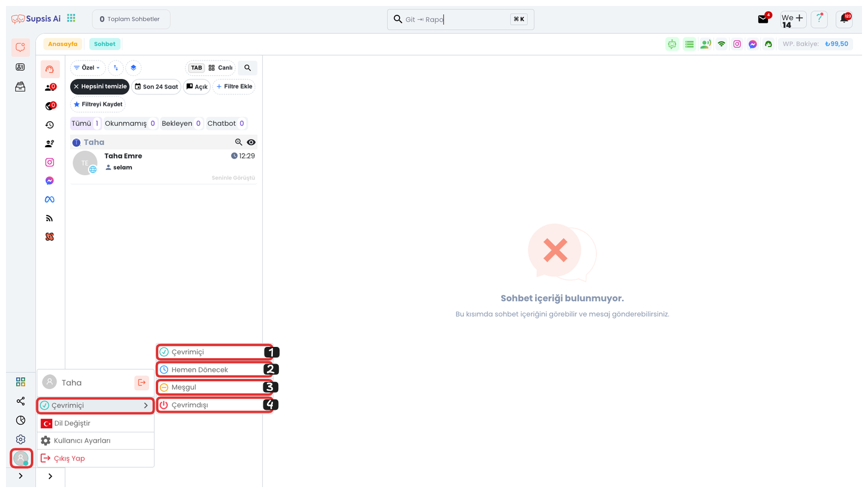The height and width of the screenshot is (493, 868).
Task: Open the Messenger channel in sidebar
Action: tap(49, 181)
